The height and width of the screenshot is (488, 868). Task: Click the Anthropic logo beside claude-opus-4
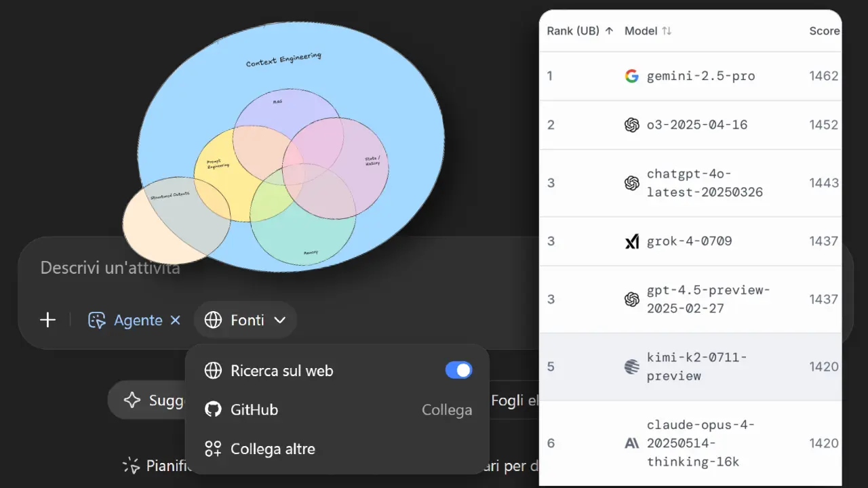point(631,443)
